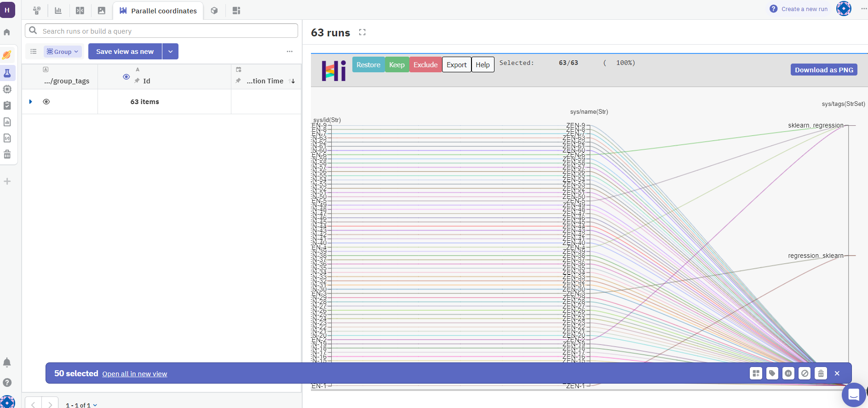Viewport: 868px width, 408px height.
Task: Open the chip Models icon in sidebar
Action: (x=7, y=89)
